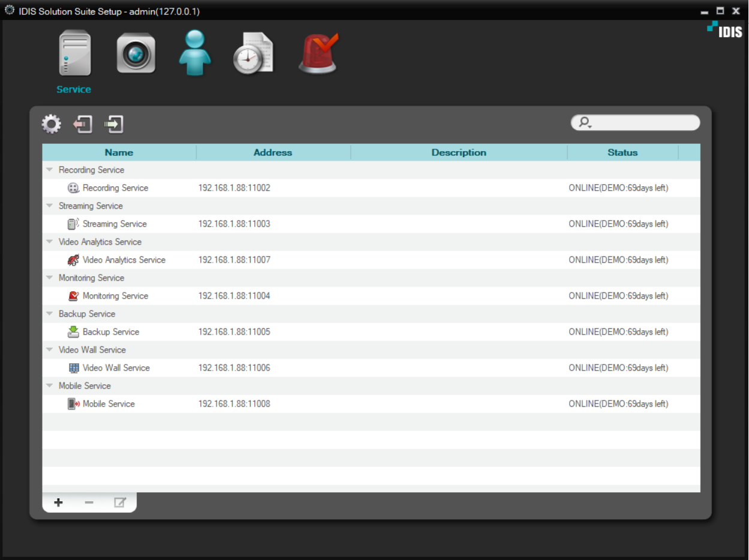Click the search input field

(x=636, y=122)
